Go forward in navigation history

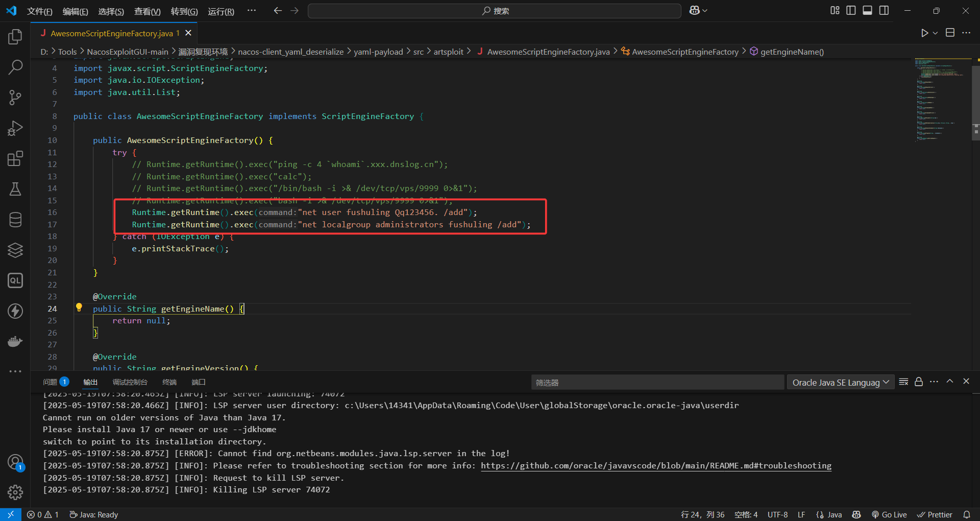[x=295, y=11]
